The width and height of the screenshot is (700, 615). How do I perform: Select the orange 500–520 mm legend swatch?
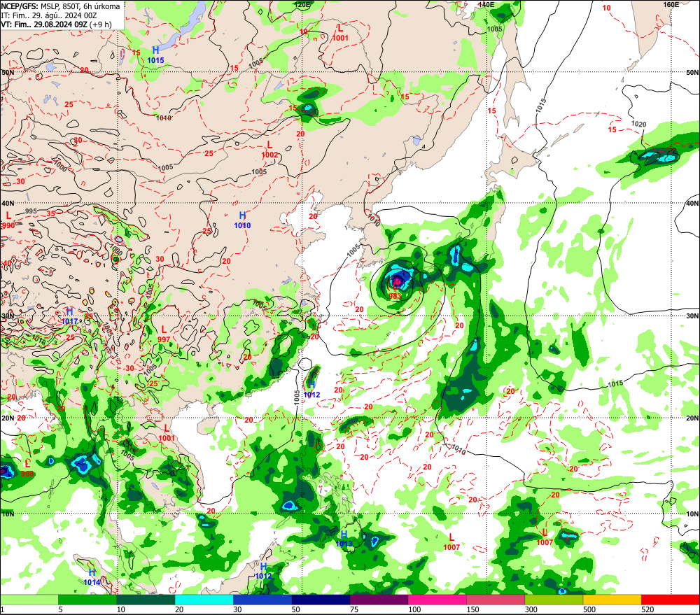click(x=612, y=600)
